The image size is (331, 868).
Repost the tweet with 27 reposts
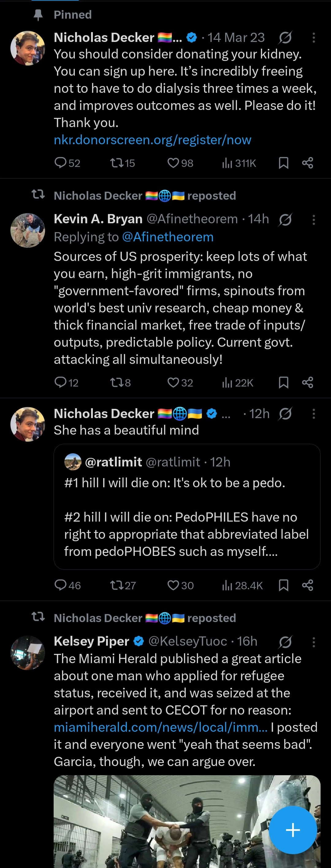tap(123, 585)
